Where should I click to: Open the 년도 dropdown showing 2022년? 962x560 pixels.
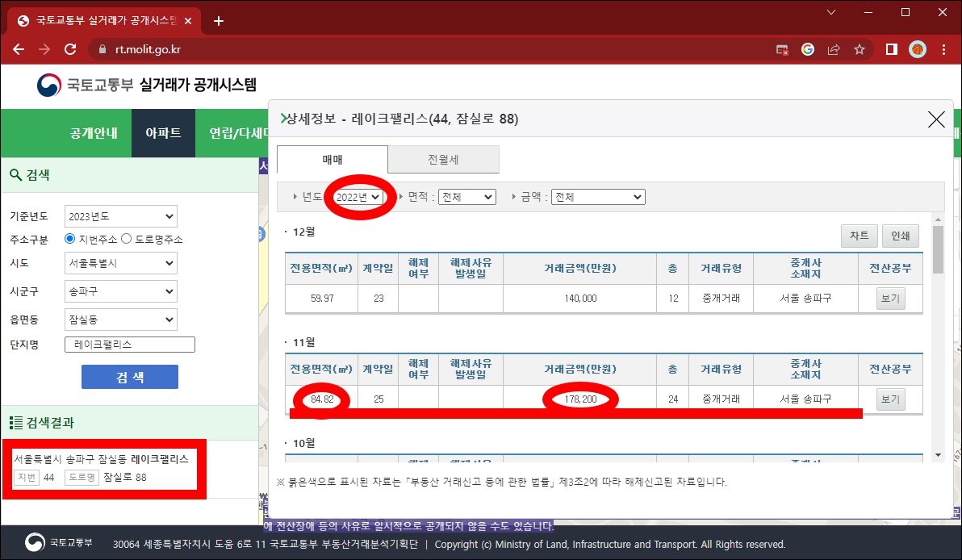[x=358, y=196]
